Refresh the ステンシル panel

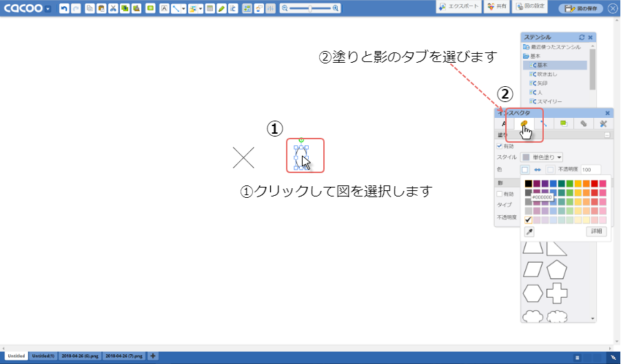pyautogui.click(x=582, y=37)
